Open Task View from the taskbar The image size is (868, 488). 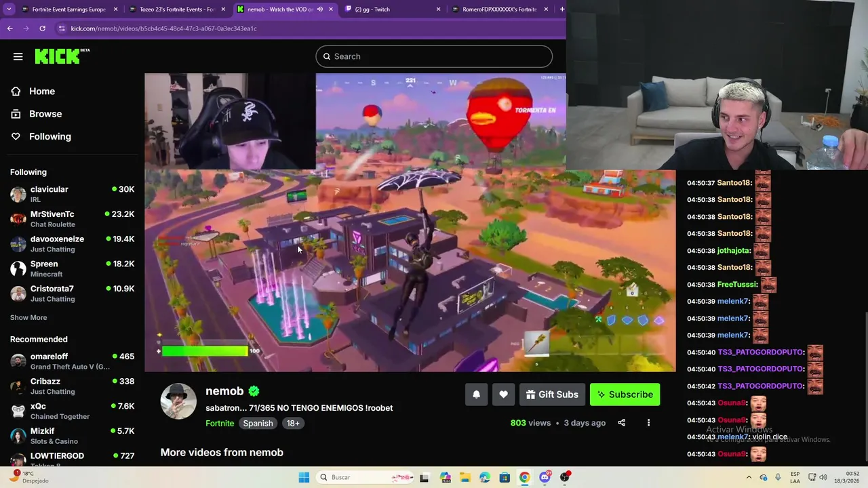pos(425,477)
